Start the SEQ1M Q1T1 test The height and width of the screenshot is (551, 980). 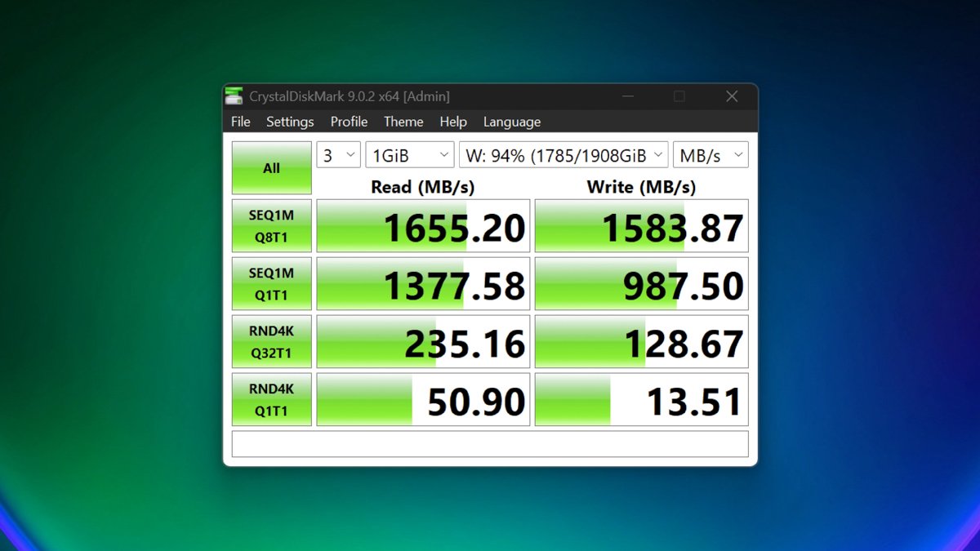point(272,284)
